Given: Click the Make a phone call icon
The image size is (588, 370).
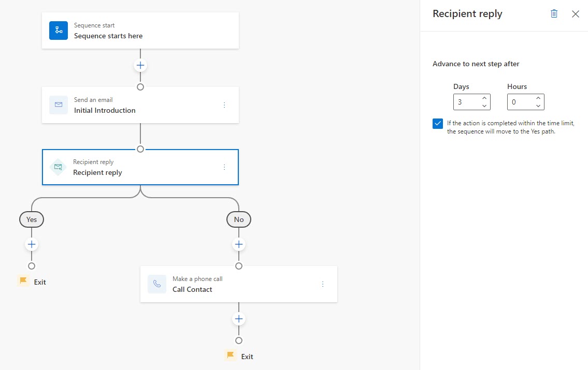Looking at the screenshot, I should (157, 284).
